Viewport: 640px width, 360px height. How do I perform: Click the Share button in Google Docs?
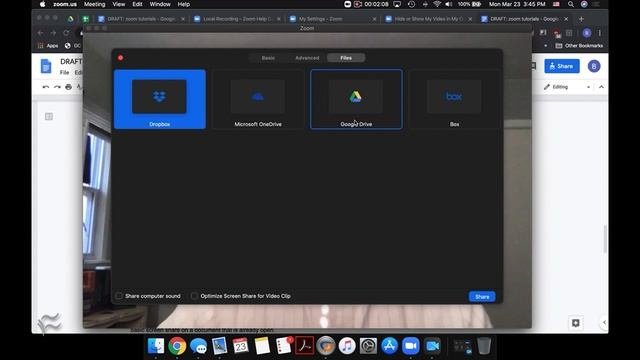tap(562, 66)
